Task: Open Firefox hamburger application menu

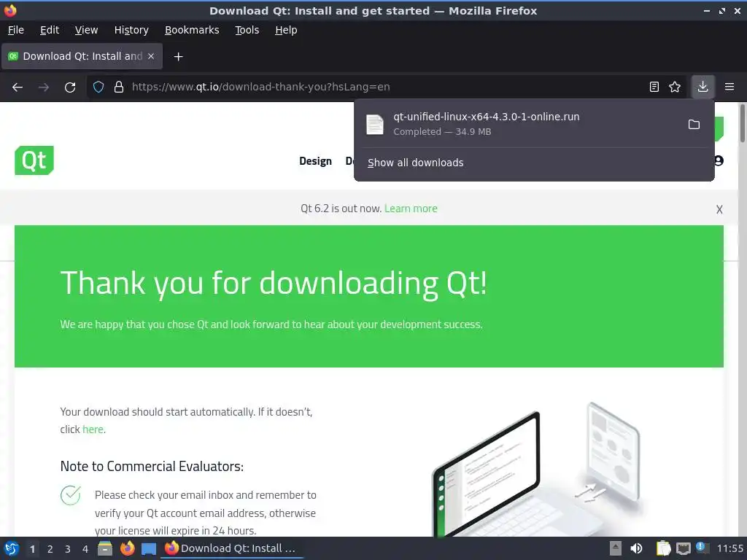Action: click(x=729, y=87)
